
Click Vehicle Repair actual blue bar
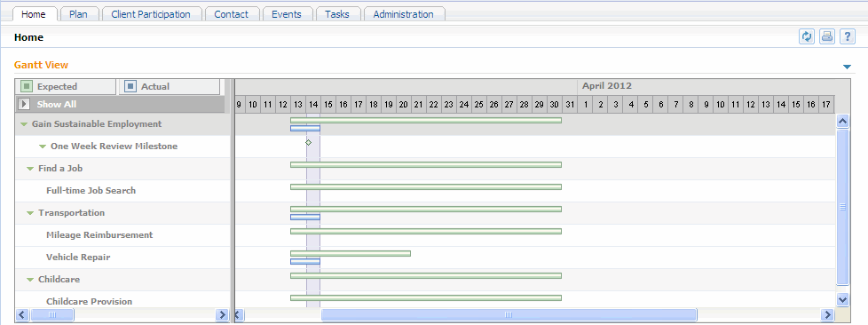(305, 261)
